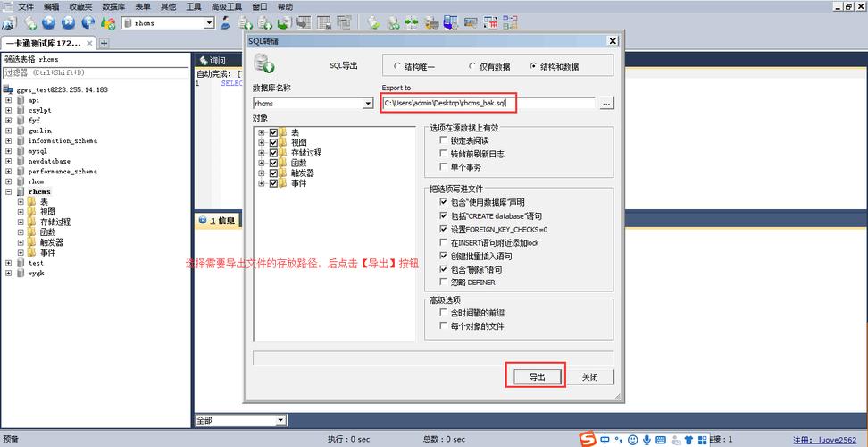Open the 数据库 menu
The height and width of the screenshot is (447, 868).
113,7
